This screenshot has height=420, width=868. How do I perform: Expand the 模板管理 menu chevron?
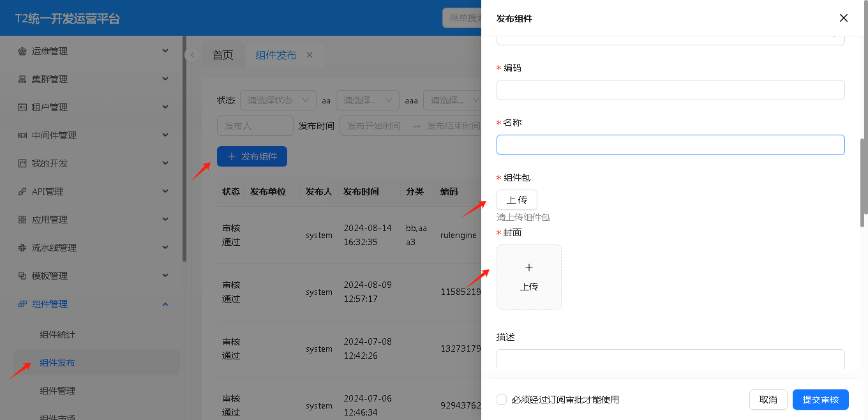click(165, 276)
